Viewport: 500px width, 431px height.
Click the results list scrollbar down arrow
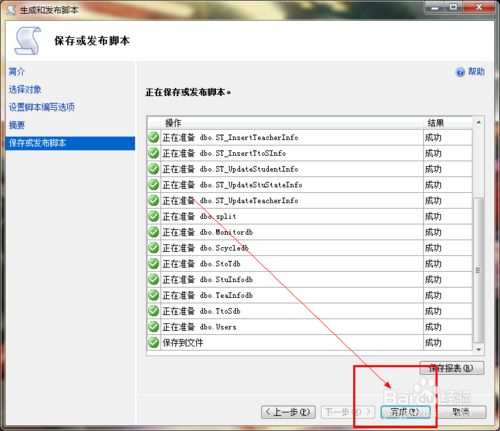click(479, 349)
